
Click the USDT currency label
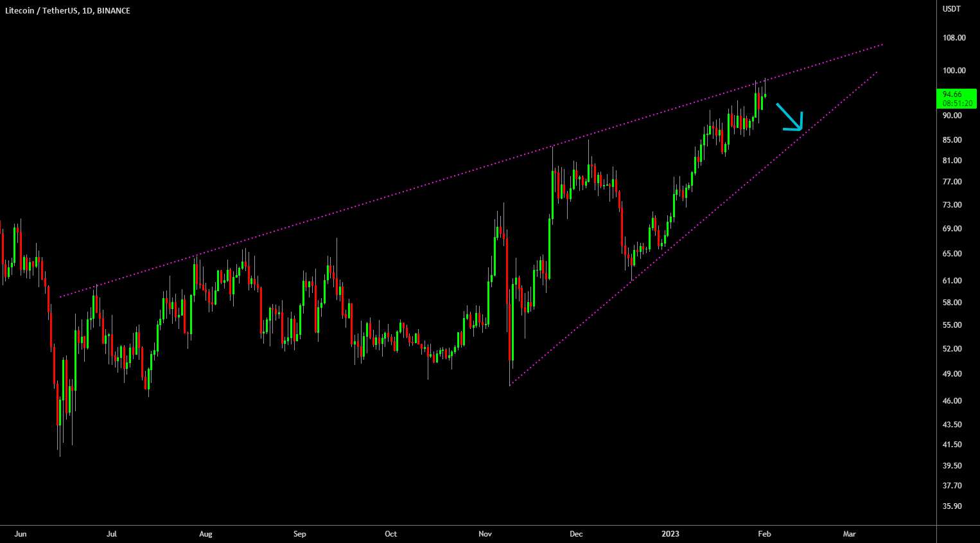[x=951, y=9]
